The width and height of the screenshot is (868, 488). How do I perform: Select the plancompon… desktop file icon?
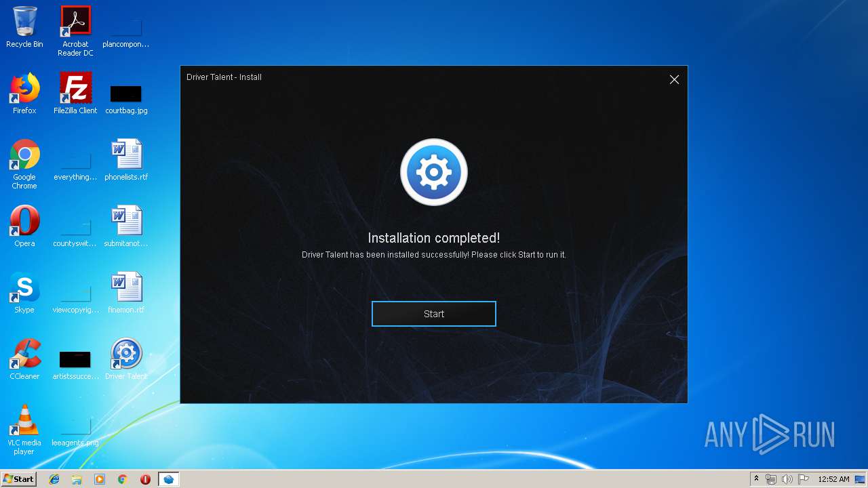pyautogui.click(x=126, y=28)
